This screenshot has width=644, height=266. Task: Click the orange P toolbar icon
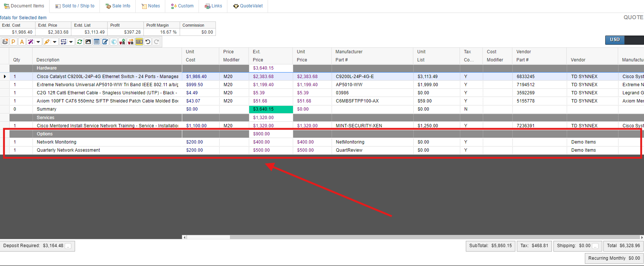[x=13, y=42]
